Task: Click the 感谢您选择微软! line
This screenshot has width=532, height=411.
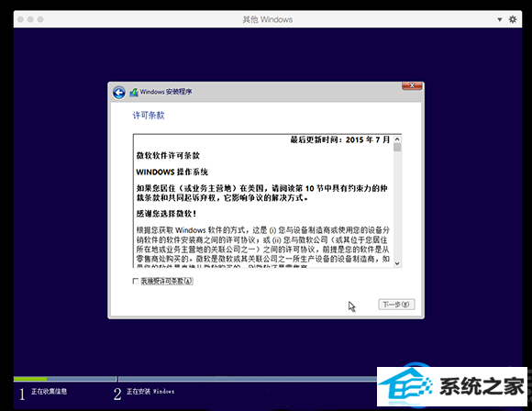Action: click(166, 214)
